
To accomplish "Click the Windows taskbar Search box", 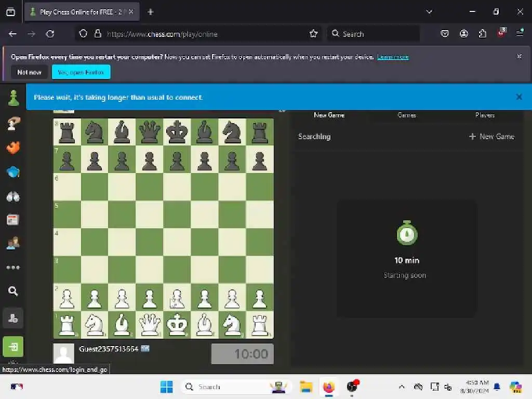I will [237, 387].
